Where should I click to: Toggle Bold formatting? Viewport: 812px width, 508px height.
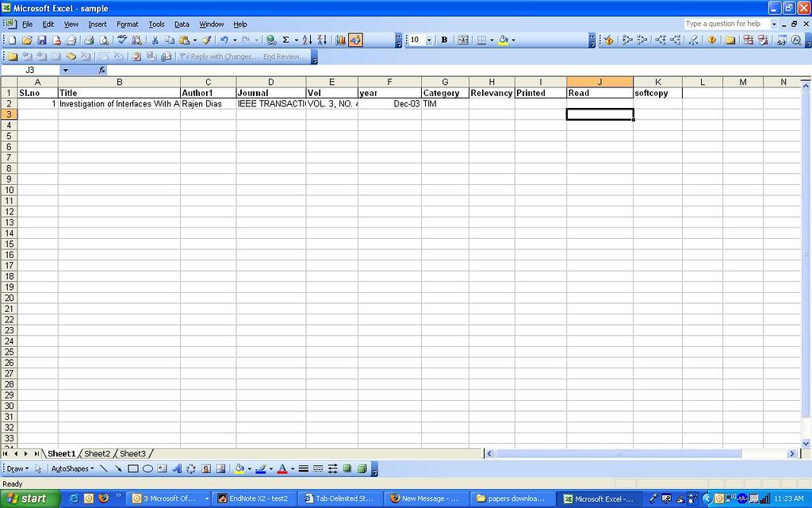[x=444, y=40]
